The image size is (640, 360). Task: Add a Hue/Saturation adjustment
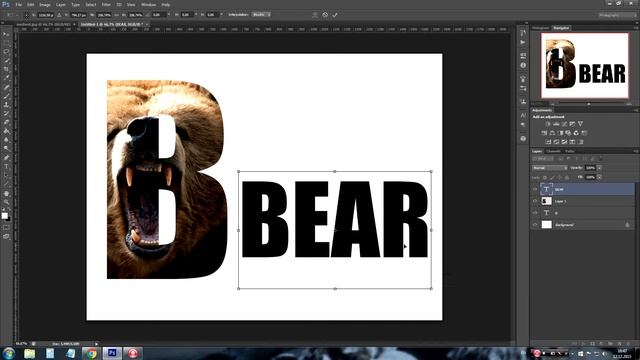544,133
